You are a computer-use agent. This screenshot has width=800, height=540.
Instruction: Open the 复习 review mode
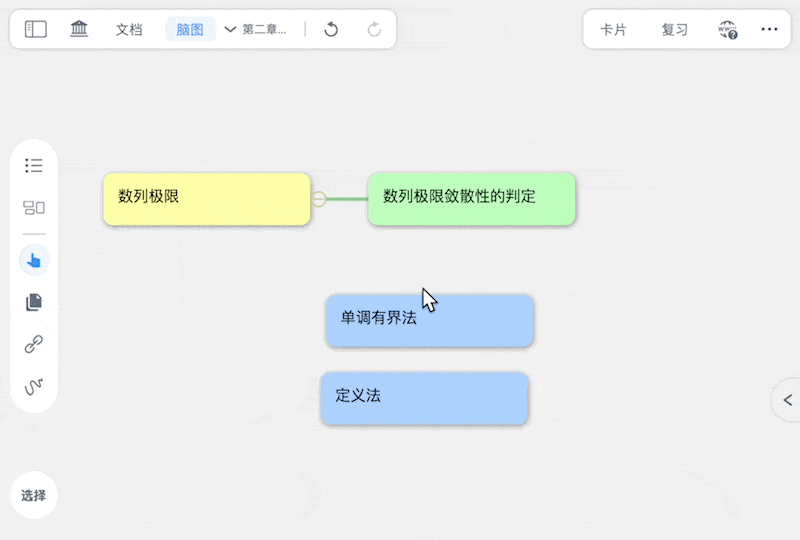pos(674,30)
